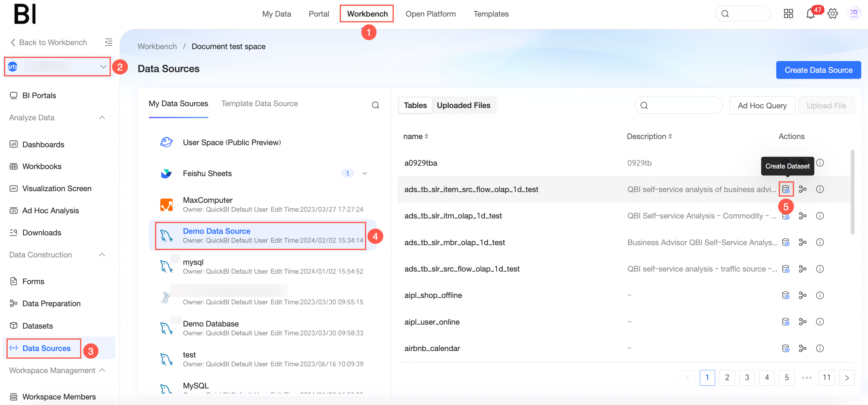Sort table by Description column

670,136
